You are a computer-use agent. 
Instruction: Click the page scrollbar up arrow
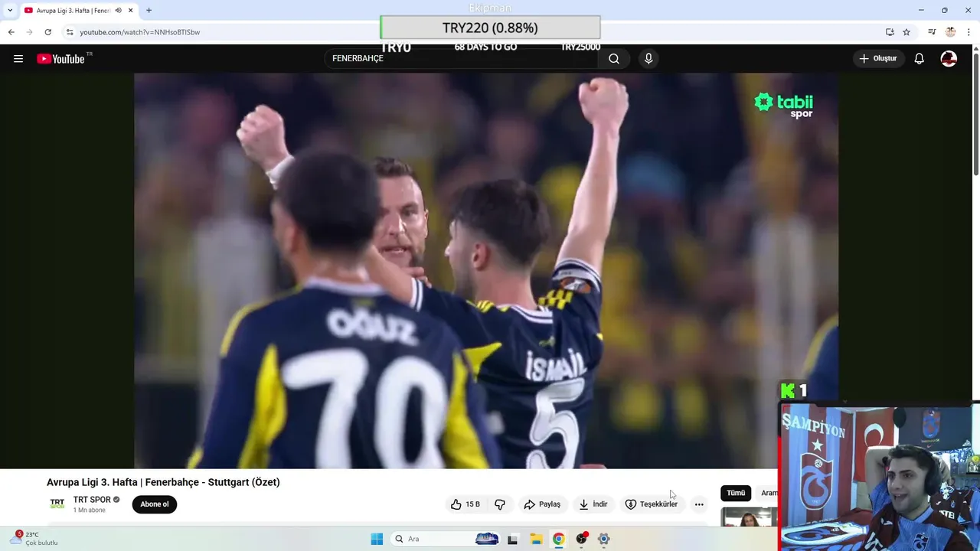click(x=975, y=49)
